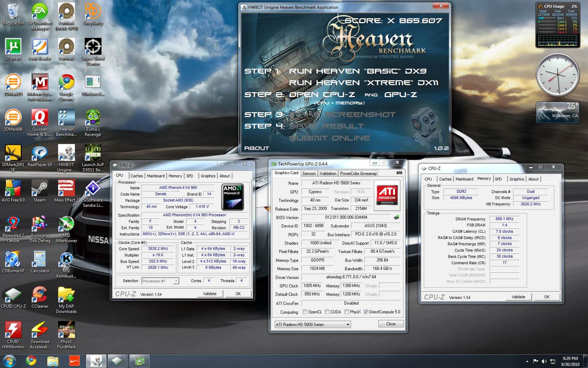
Task: Click GPU-Z screenshot camera icon
Action: (399, 173)
